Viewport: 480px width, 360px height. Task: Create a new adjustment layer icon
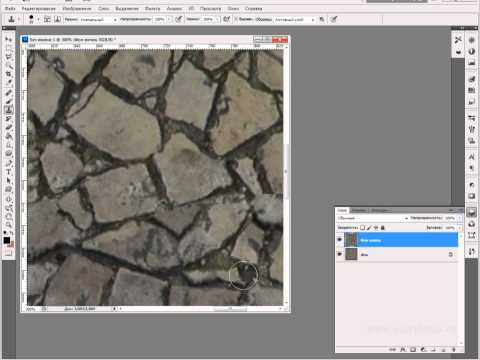coord(423,349)
